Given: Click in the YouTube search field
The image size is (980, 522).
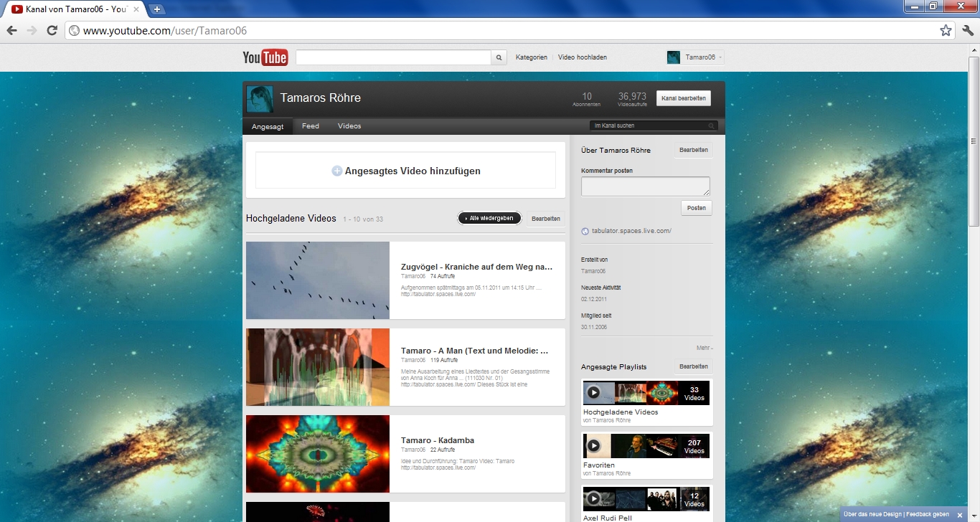Looking at the screenshot, I should tap(393, 57).
